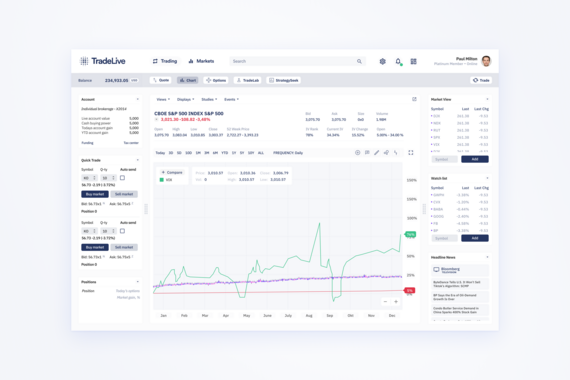Collapse the Account panel
Image resolution: width=570 pixels, height=380 pixels.
137,99
